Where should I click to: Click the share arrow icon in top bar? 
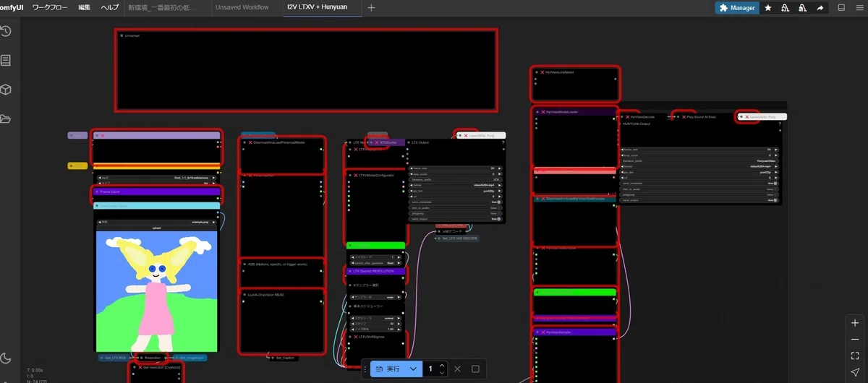point(820,7)
